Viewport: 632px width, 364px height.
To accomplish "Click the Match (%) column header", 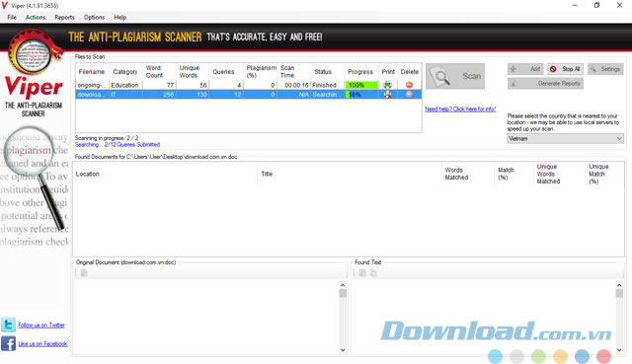I will [514, 174].
